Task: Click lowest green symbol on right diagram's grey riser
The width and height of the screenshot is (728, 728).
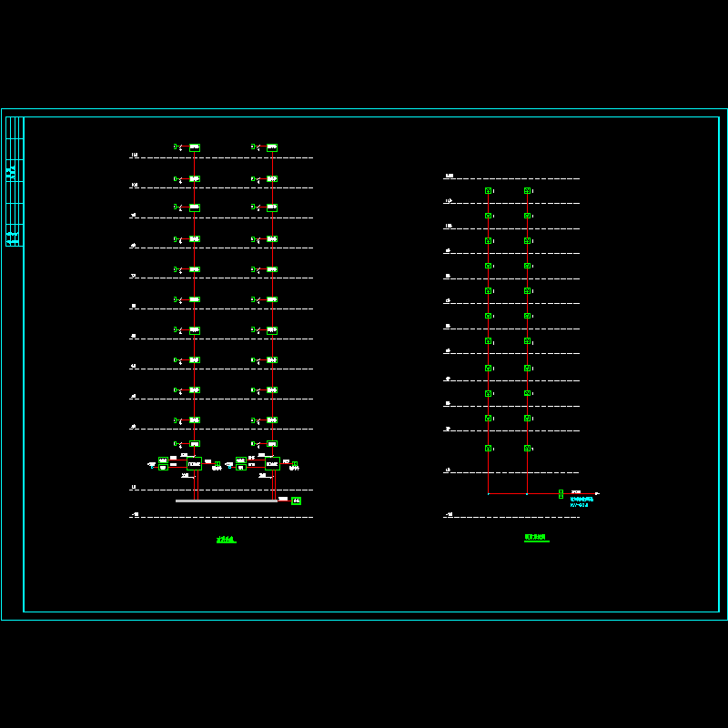Action: pos(527,449)
